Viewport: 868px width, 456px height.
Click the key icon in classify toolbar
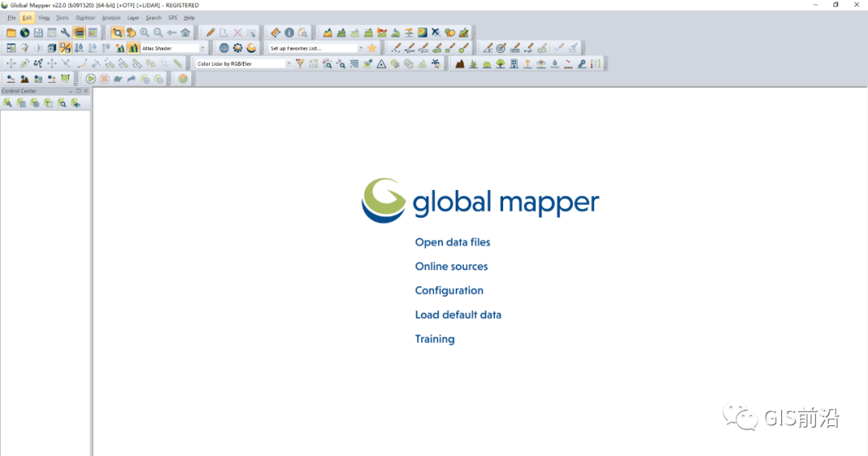pyautogui.click(x=582, y=64)
